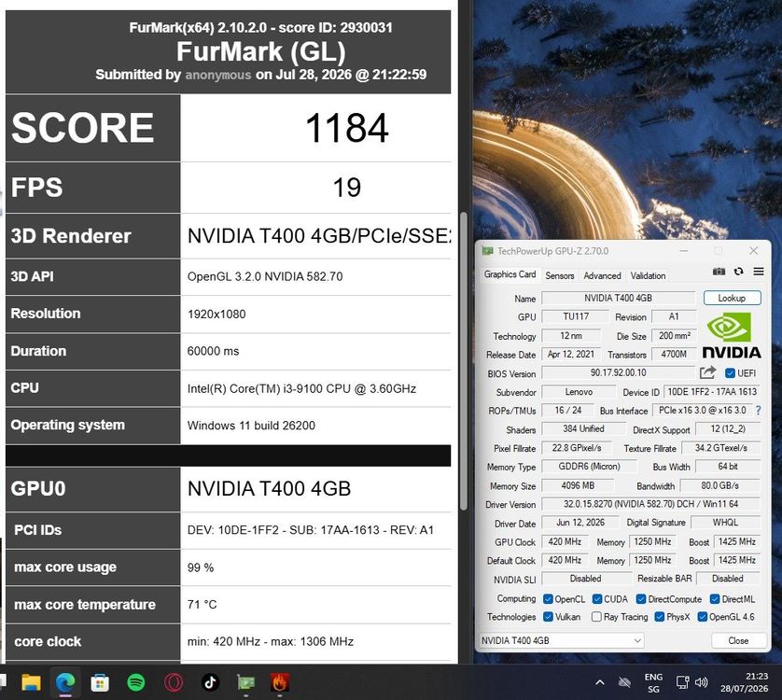The width and height of the screenshot is (782, 700).
Task: Click the 1920x1080 resolution value
Action: (x=216, y=315)
